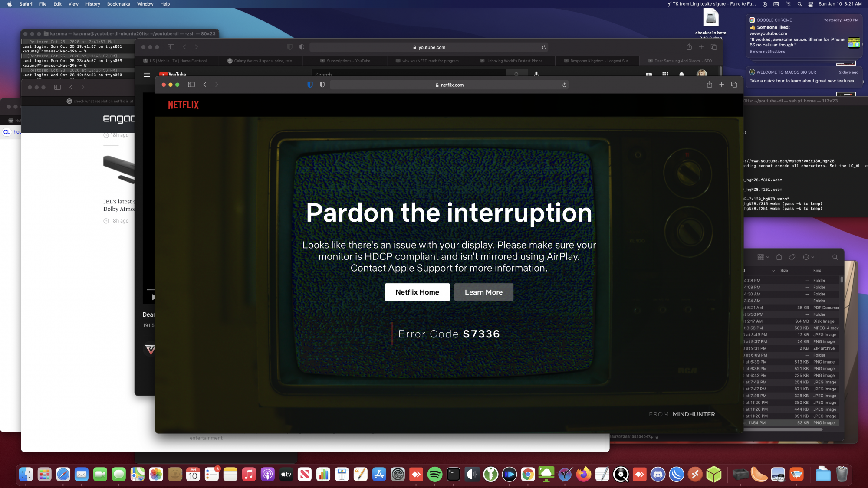Select the 9.4 MB Disk Image row in Finder
The width and height of the screenshot is (868, 488).
pos(792,321)
